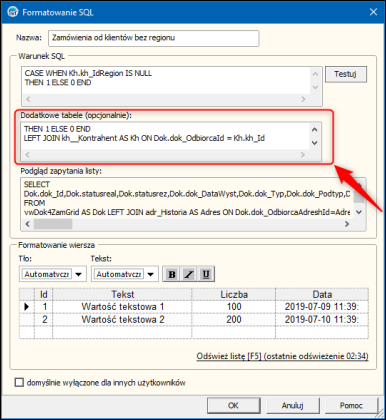
Task: Click into the Warunek SQL text area
Action: coord(166,81)
